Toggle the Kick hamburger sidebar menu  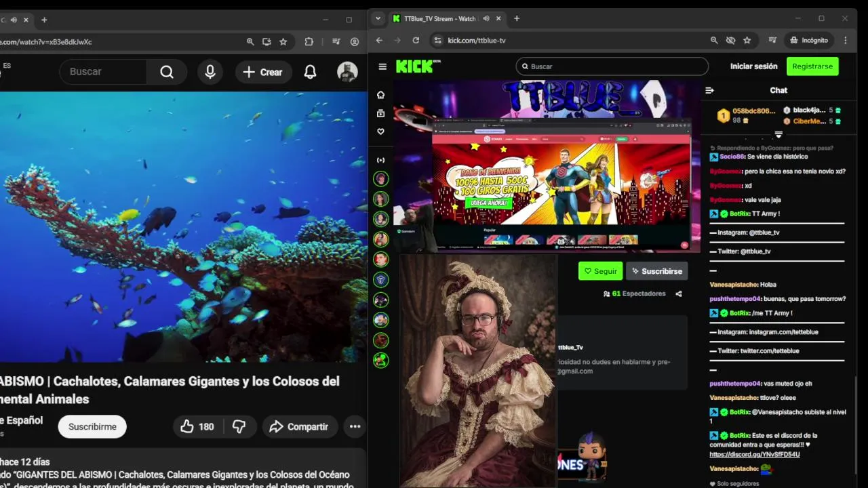(382, 66)
